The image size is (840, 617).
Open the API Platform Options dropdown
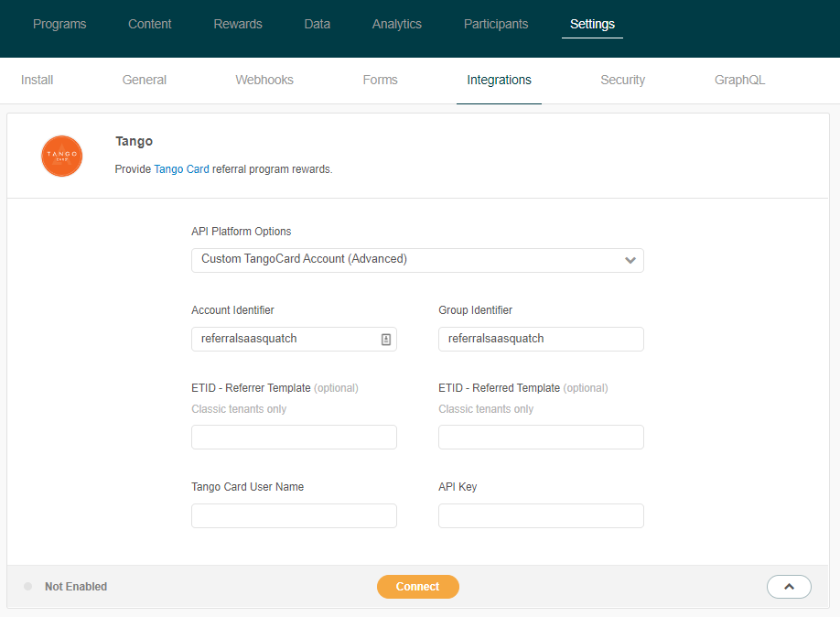[x=417, y=260]
